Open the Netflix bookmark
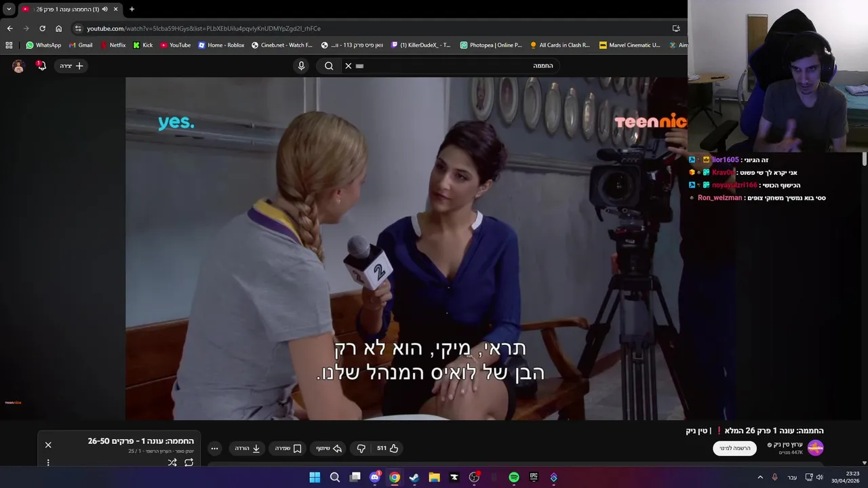 tap(113, 45)
